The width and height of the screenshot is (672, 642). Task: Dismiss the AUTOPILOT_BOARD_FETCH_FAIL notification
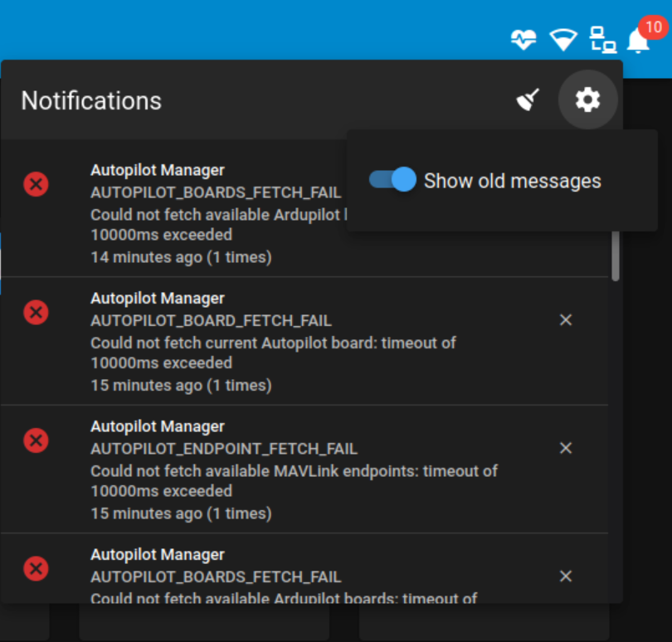(x=566, y=319)
